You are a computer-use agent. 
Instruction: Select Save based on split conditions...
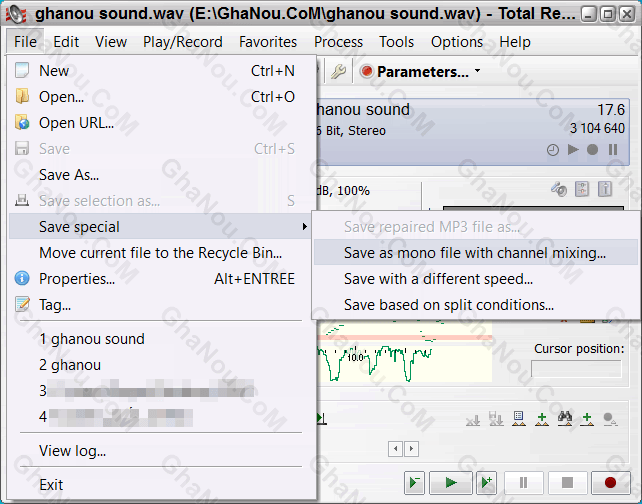476,305
